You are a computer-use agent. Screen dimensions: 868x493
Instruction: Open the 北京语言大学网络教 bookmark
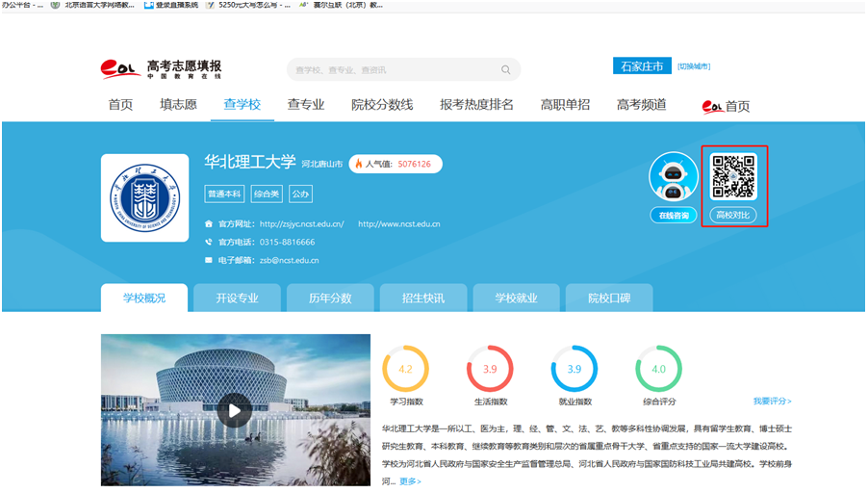coord(93,5)
